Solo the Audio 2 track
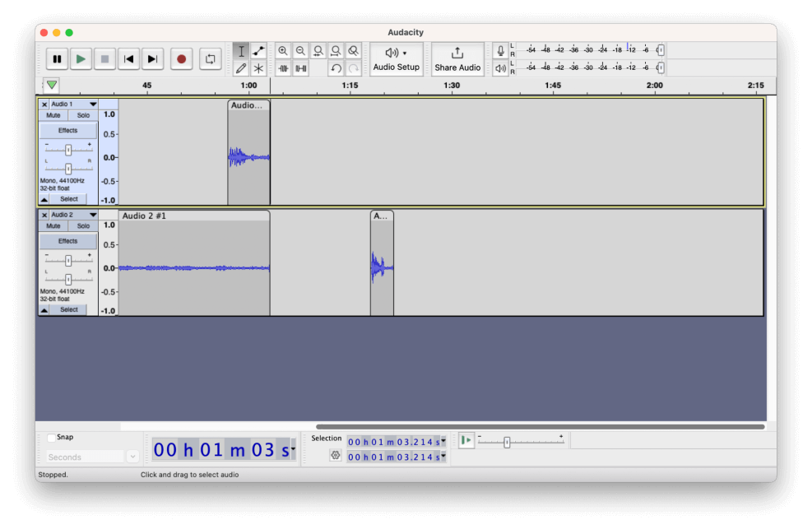The image size is (812, 529). tap(83, 226)
